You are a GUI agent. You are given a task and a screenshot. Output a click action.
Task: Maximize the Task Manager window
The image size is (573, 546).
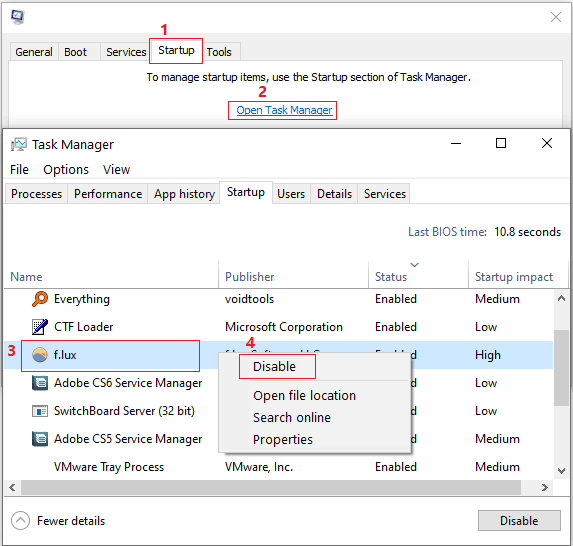pos(501,143)
